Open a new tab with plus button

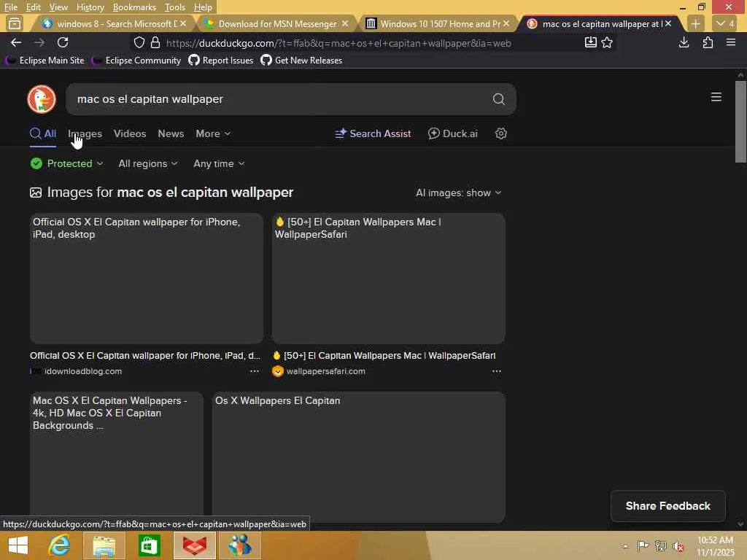[695, 23]
